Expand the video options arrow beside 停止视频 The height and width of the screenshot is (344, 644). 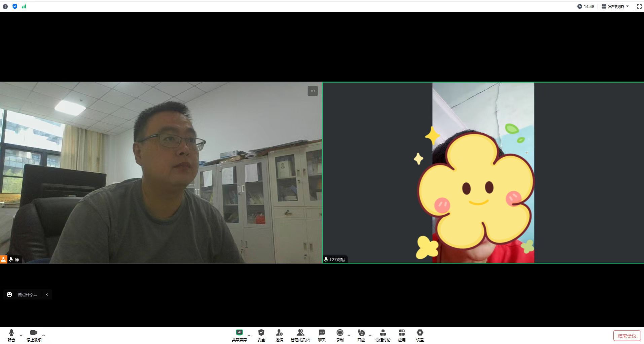coord(43,336)
